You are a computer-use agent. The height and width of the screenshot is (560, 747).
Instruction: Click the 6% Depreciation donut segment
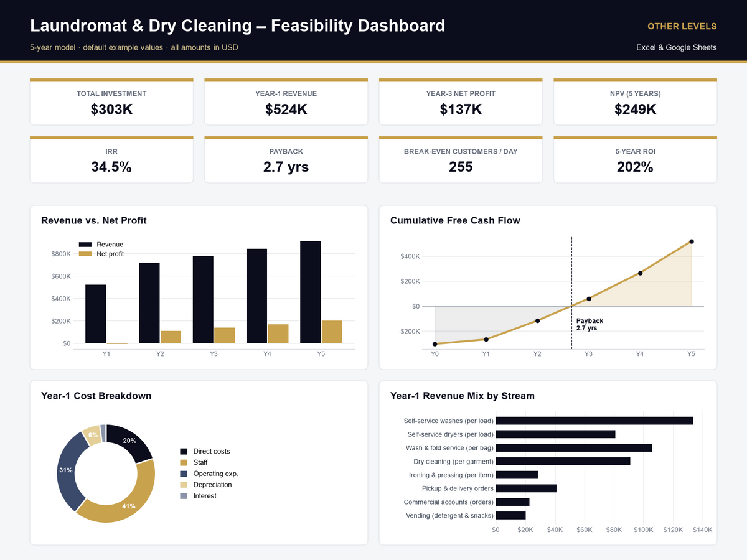[92, 434]
